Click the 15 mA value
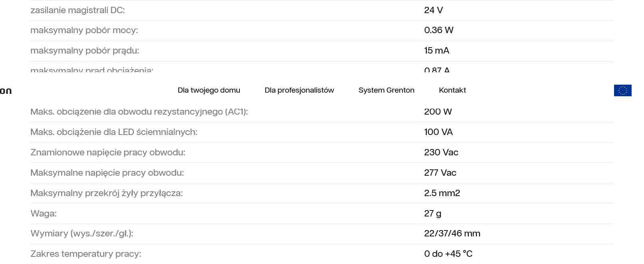The height and width of the screenshot is (264, 644). [x=437, y=51]
